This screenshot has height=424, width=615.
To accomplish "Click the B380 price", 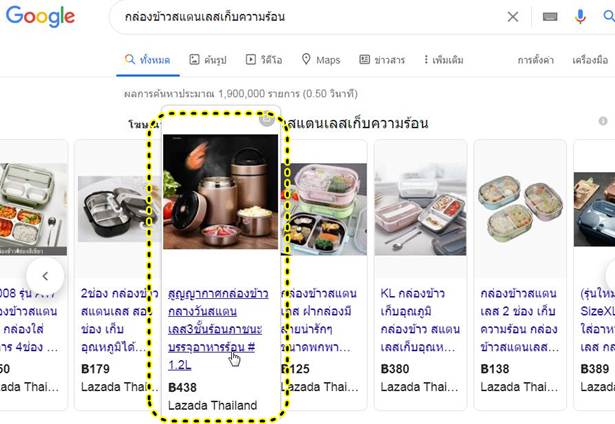I will pyautogui.click(x=395, y=369).
